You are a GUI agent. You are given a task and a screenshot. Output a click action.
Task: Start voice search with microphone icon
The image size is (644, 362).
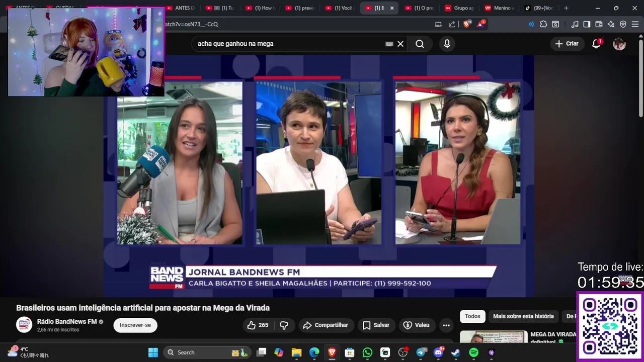tap(447, 44)
